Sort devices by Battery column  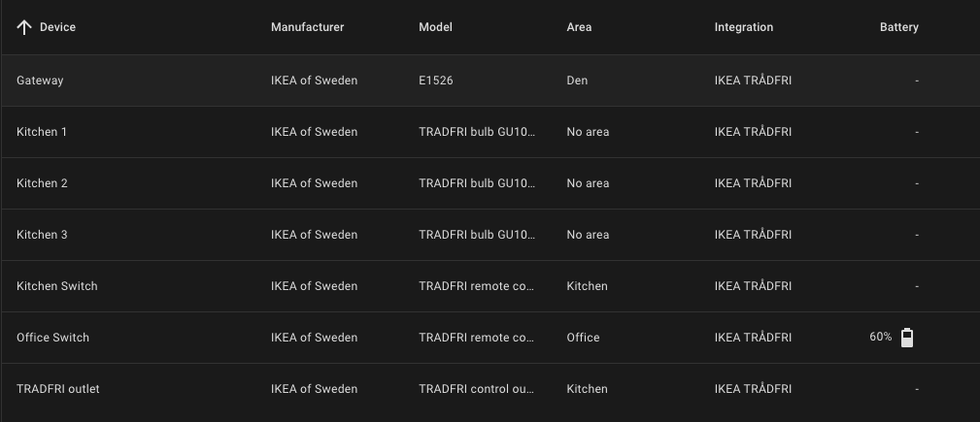click(898, 27)
